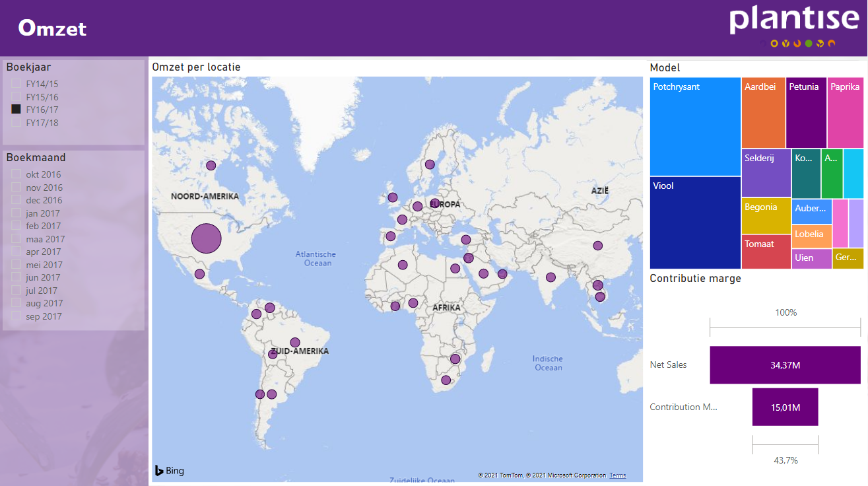
Task: Tick the dec 2016 month checkbox
Action: [x=16, y=200]
